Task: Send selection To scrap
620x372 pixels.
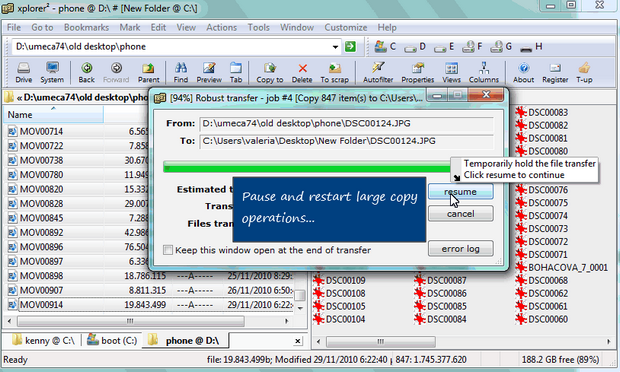Action: (x=335, y=72)
